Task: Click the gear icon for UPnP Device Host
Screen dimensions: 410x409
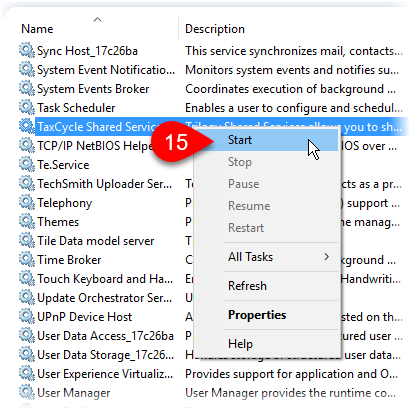Action: coord(27,316)
